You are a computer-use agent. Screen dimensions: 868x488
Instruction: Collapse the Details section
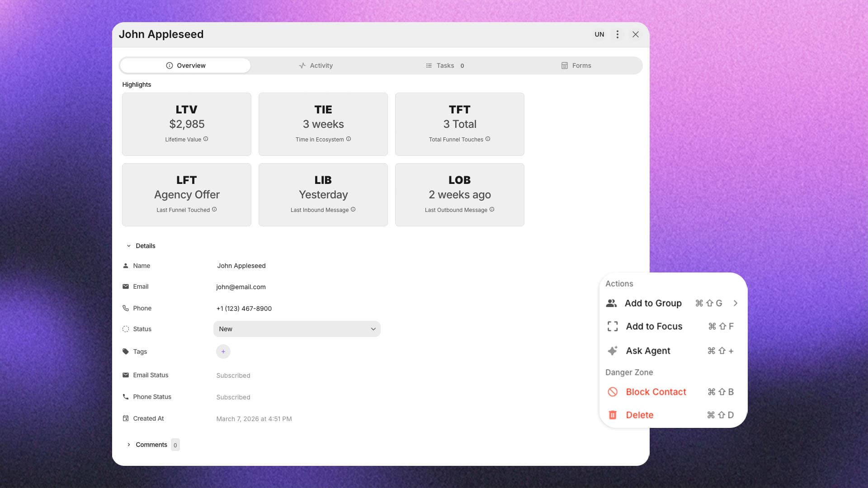[128, 245]
